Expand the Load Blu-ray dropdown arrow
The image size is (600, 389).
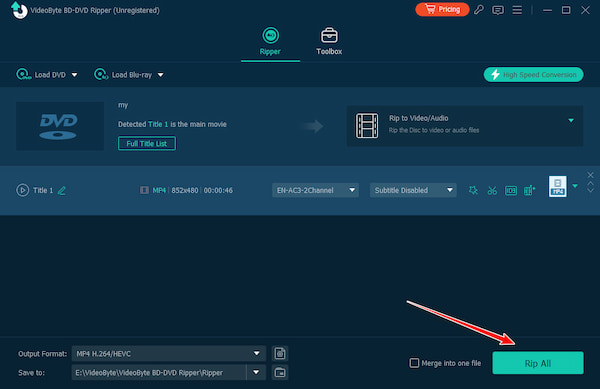tap(161, 75)
